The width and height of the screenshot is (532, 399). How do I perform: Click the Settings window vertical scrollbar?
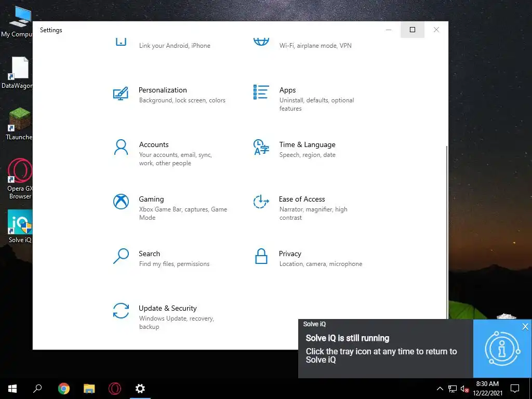[446, 232]
